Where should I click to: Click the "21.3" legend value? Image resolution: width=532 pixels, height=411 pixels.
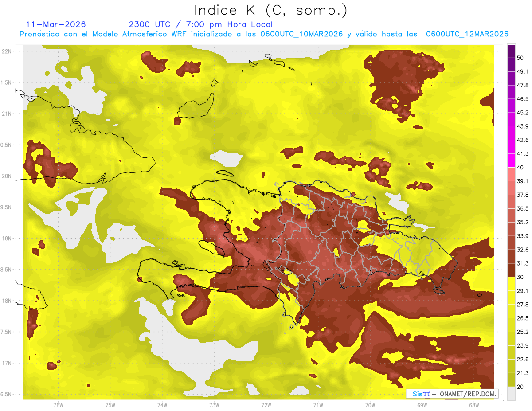(523, 373)
